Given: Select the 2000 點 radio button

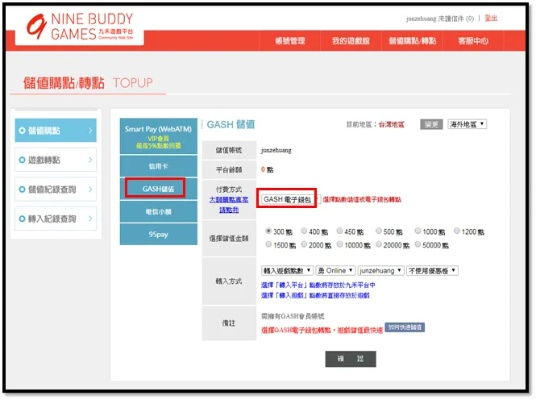Looking at the screenshot, I should click(x=304, y=244).
